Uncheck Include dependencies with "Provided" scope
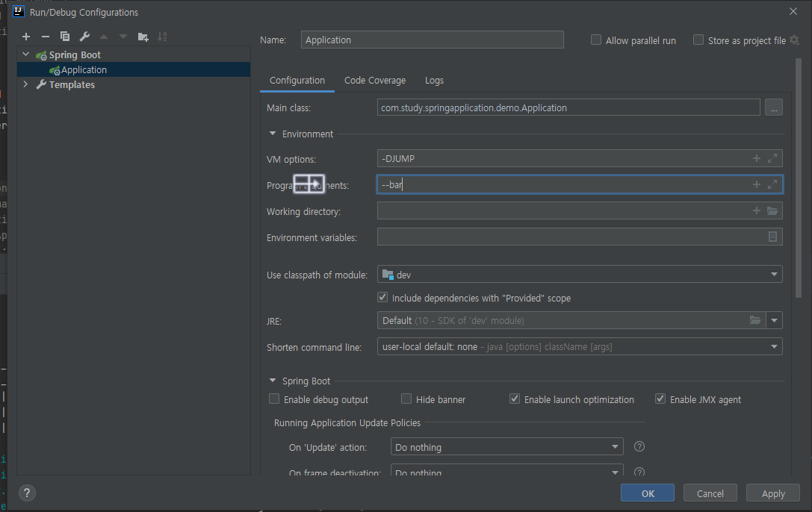The height and width of the screenshot is (512, 812). pyautogui.click(x=382, y=297)
